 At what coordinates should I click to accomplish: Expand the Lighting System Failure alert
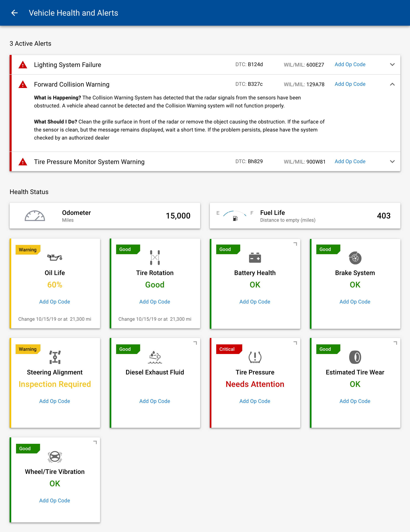pos(392,65)
